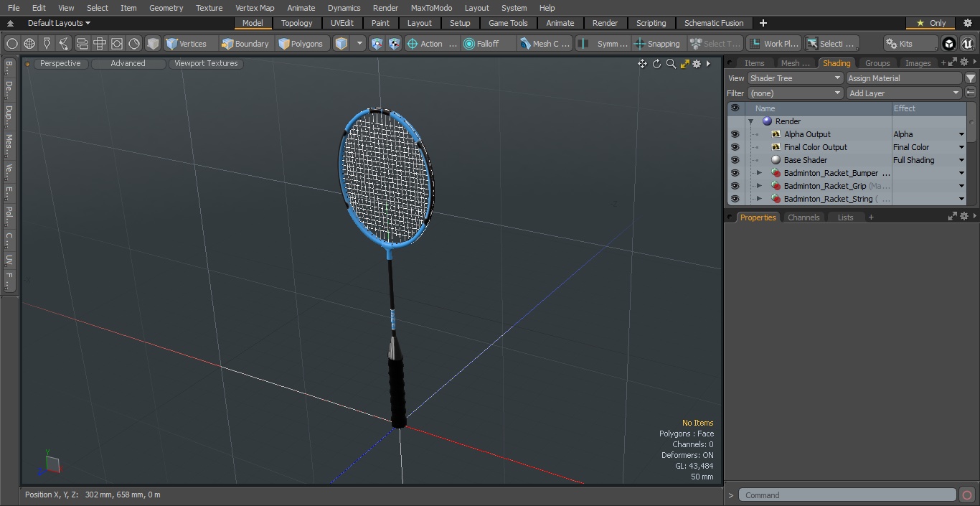Open the File menu

point(14,8)
